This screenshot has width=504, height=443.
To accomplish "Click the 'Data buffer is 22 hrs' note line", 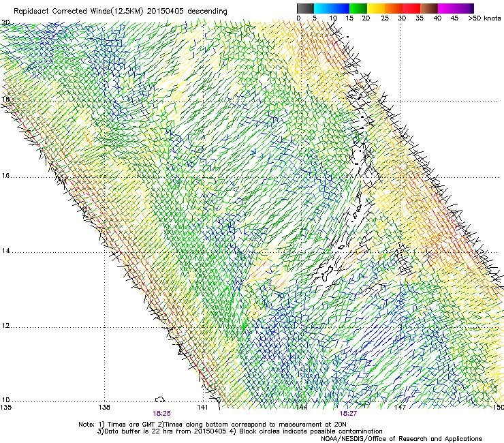I will 240,431.
